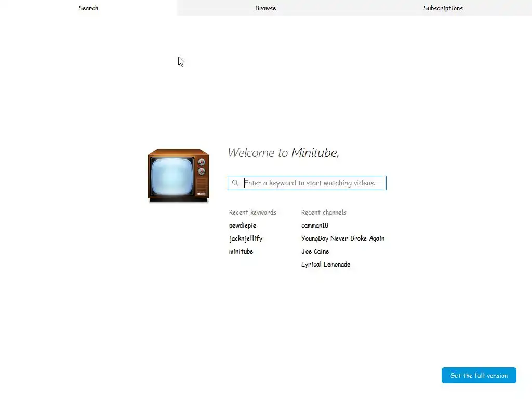532x399 pixels.
Task: Select recent keyword pewdiepie
Action: tap(243, 225)
